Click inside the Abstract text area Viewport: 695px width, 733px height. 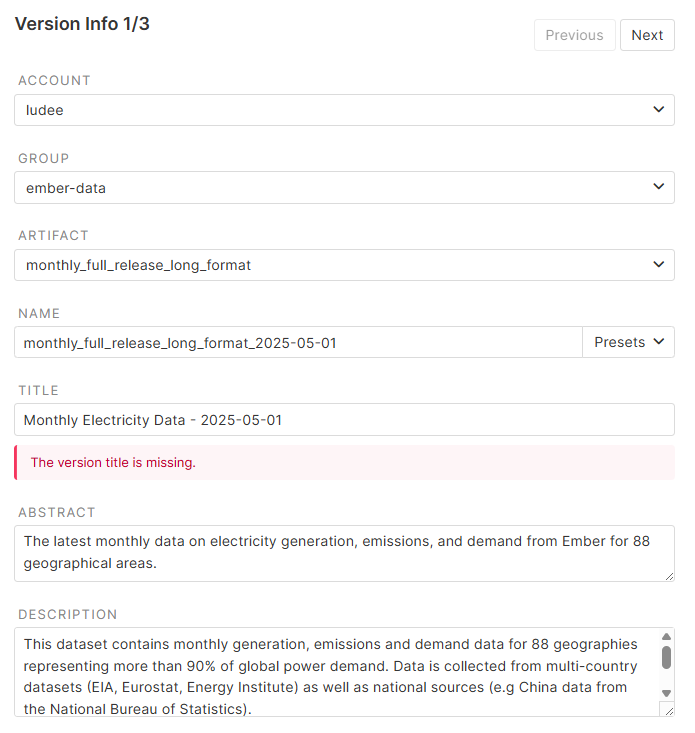[x=344, y=553]
